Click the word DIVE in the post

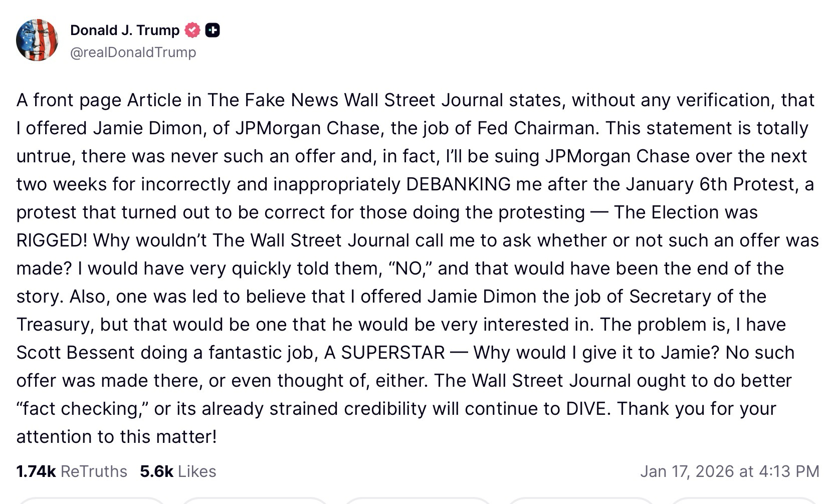(x=586, y=409)
